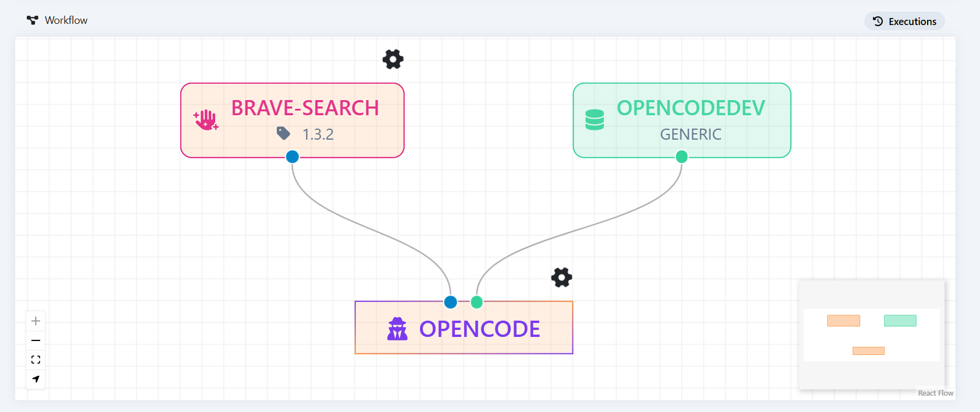The width and height of the screenshot is (980, 412).
Task: Click top-left orange node in minimap
Action: point(843,321)
